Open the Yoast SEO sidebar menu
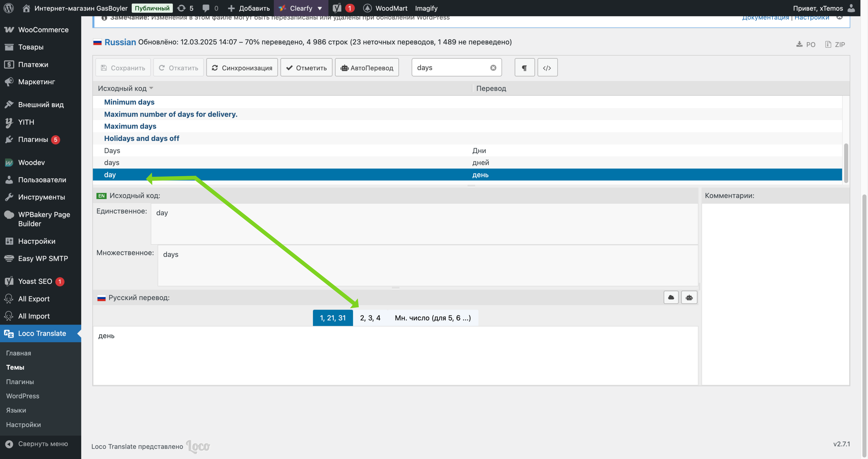The width and height of the screenshot is (868, 459). click(40, 281)
